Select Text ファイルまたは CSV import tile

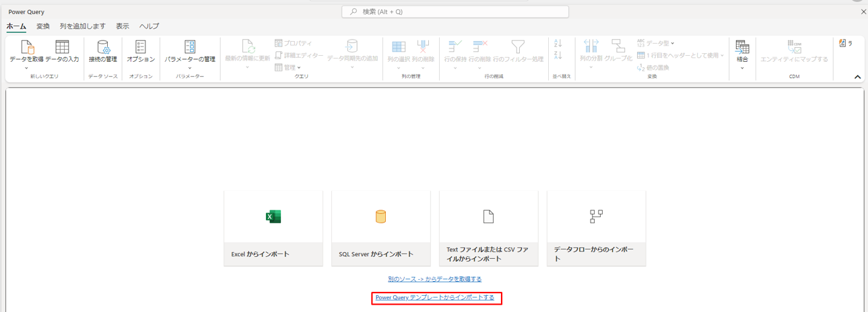(489, 228)
